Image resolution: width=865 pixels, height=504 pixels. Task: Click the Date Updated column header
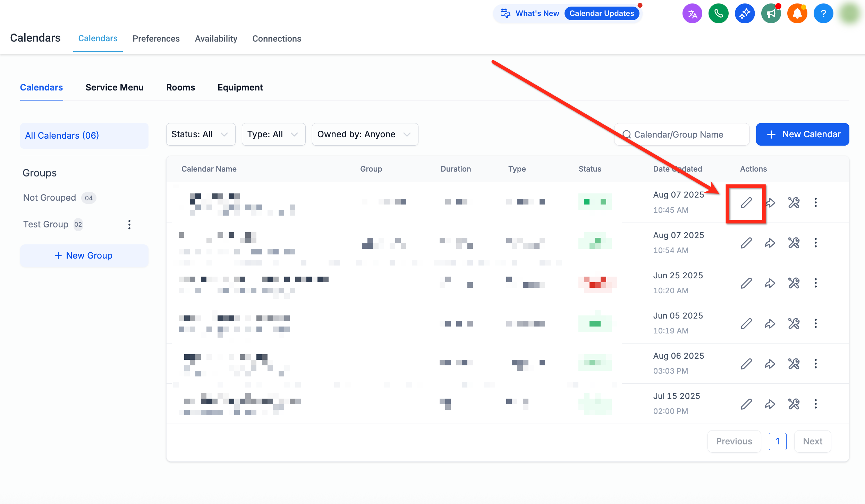click(x=677, y=169)
